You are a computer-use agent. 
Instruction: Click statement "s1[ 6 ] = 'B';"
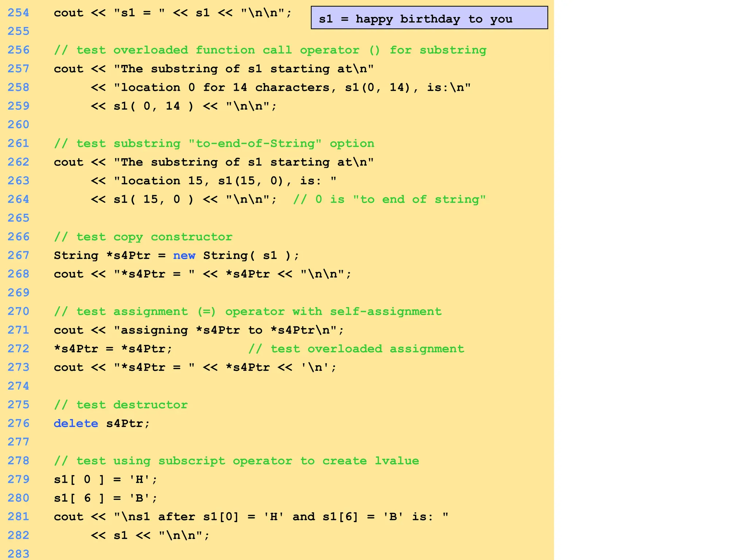click(106, 498)
